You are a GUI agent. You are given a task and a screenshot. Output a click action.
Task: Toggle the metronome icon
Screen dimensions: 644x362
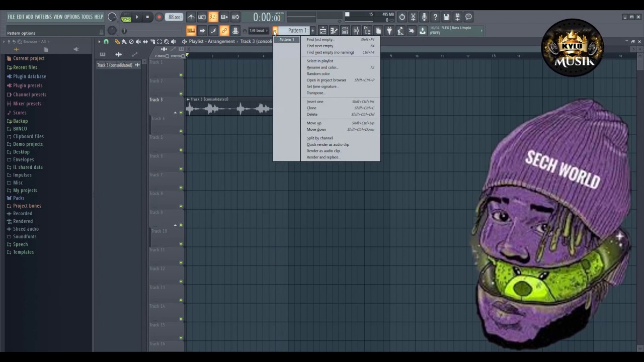tap(191, 17)
